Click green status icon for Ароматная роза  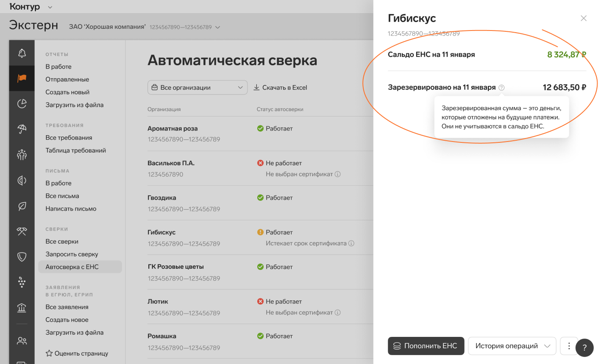260,128
